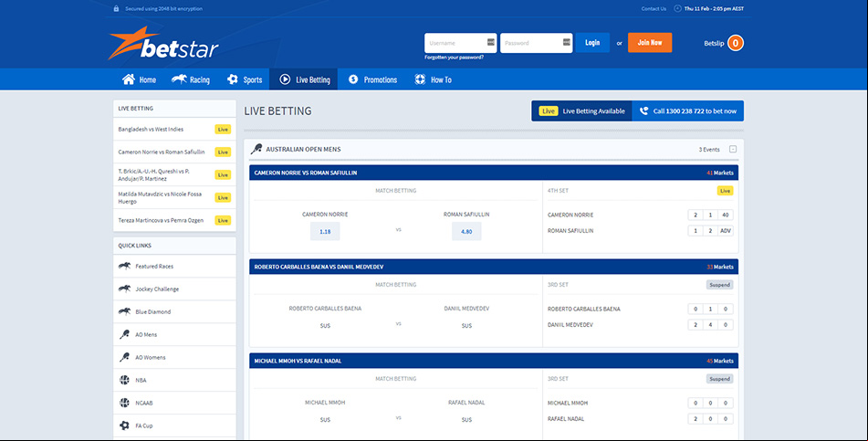Open 45 Markets for the Nadal match

pos(719,362)
